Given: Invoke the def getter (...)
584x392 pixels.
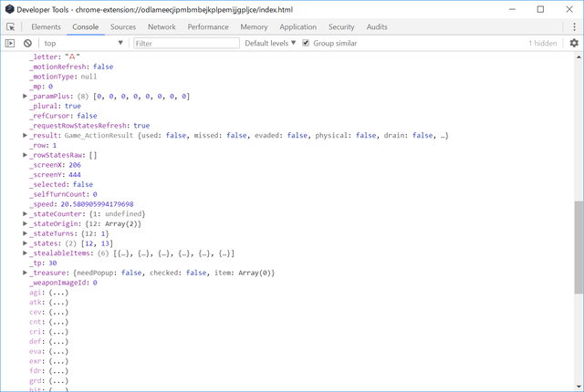Looking at the screenshot, I should coord(58,342).
